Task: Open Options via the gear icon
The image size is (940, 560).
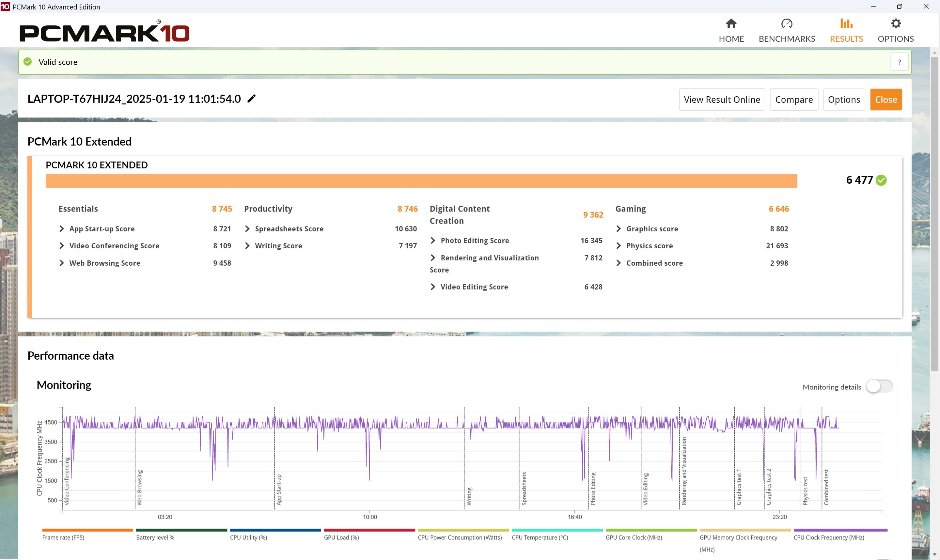Action: tap(896, 24)
